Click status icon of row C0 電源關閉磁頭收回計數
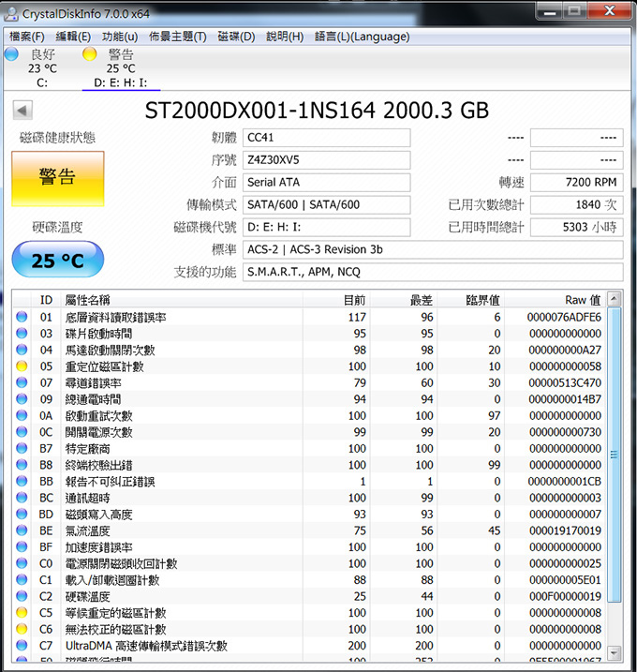This screenshot has width=637, height=672. [x=22, y=563]
